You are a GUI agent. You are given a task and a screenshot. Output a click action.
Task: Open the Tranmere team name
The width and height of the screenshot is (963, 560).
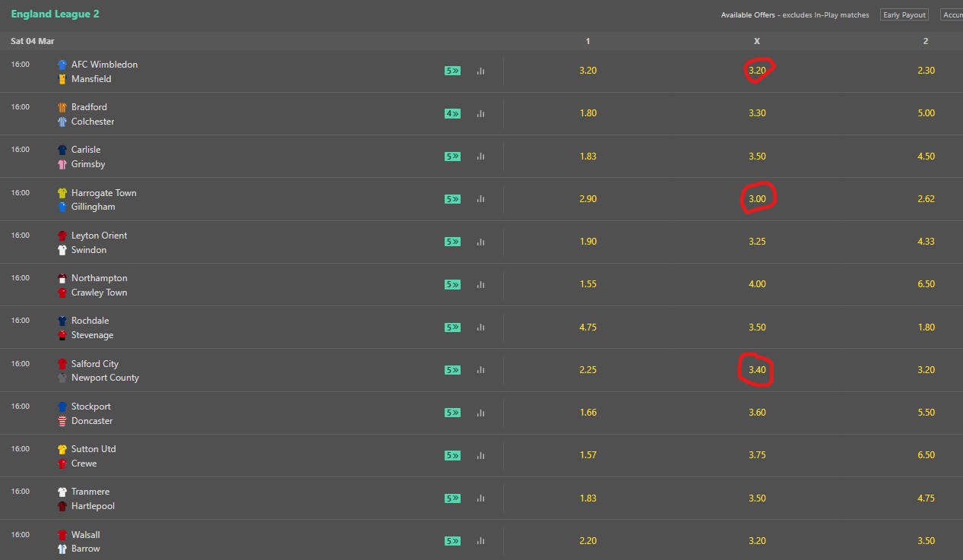pyautogui.click(x=90, y=492)
